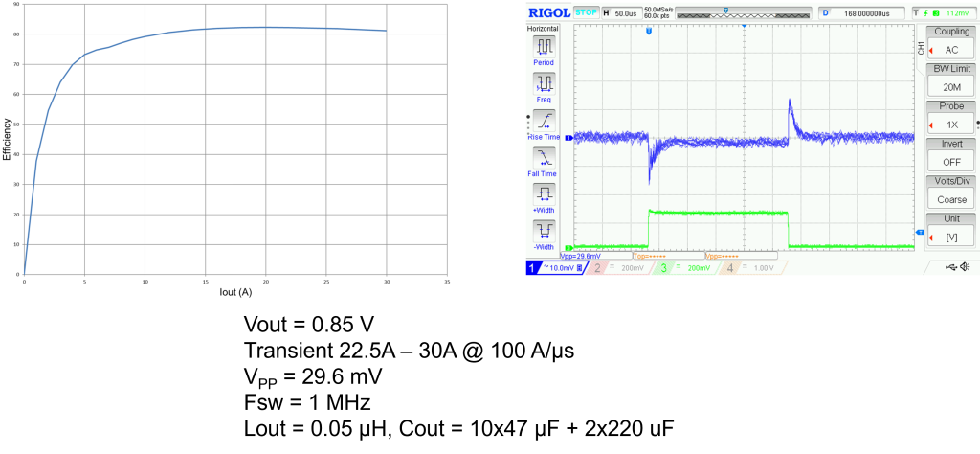The height and width of the screenshot is (454, 980).
Task: Click the STOP run status button
Action: tap(585, 12)
